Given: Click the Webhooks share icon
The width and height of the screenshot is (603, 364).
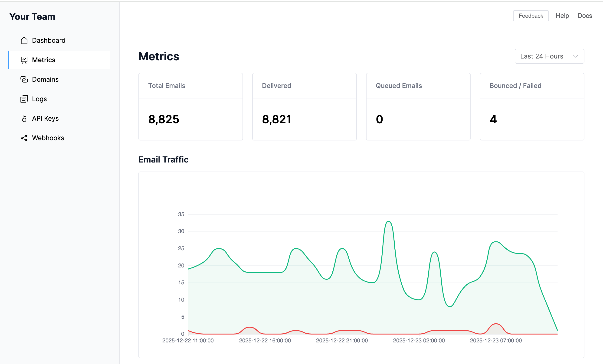Looking at the screenshot, I should tap(24, 138).
